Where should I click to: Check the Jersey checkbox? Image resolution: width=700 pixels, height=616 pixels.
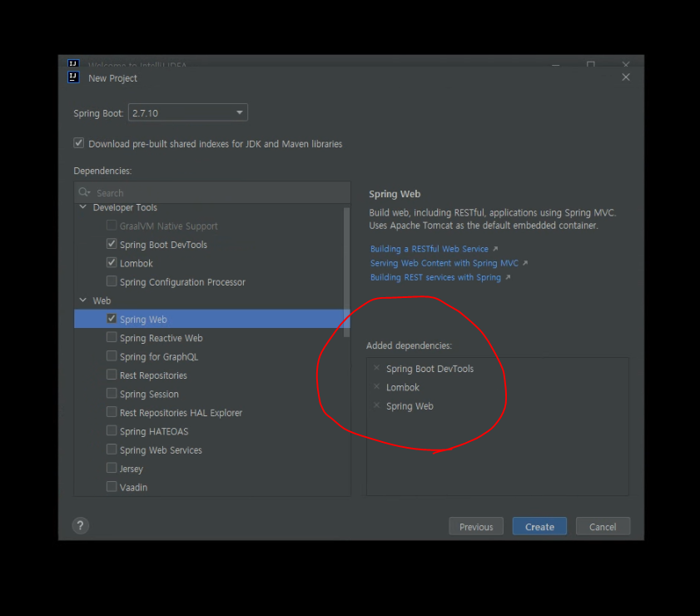coord(112,468)
